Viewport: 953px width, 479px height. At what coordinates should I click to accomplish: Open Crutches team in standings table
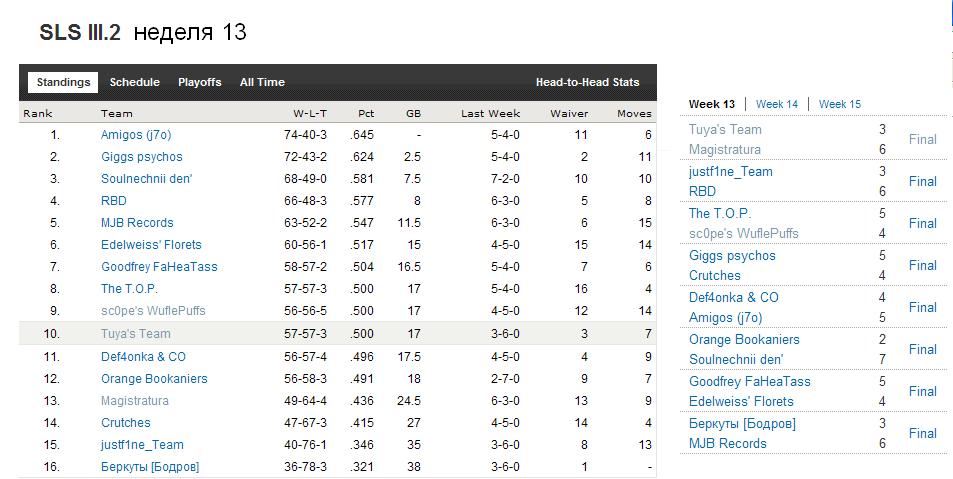126,422
